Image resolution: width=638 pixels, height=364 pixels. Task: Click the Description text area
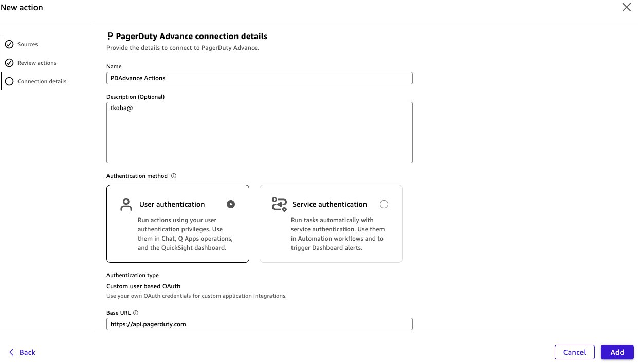point(259,132)
